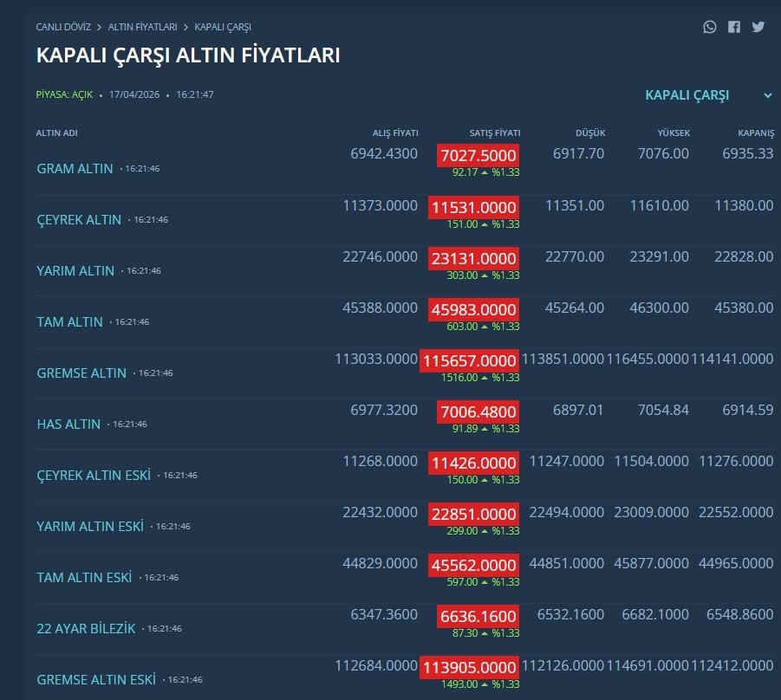Select the Kapalı Çarşı breadcrumb item
Screen dimensions: 781x700
click(223, 27)
